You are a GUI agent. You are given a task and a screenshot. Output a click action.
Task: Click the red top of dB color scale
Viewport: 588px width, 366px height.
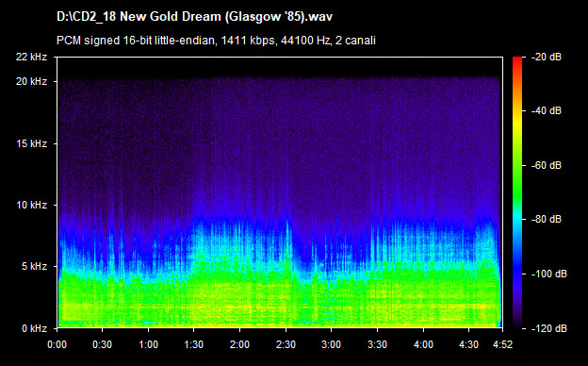[x=517, y=60]
